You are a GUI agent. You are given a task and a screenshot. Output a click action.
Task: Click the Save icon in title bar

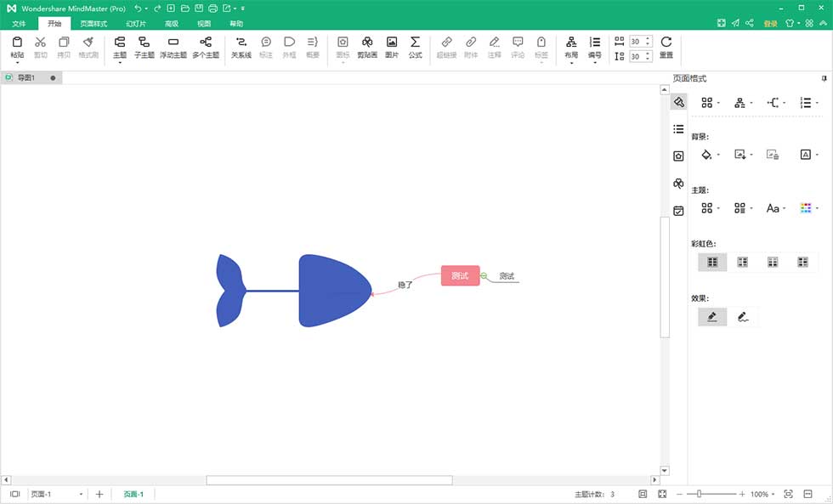199,8
